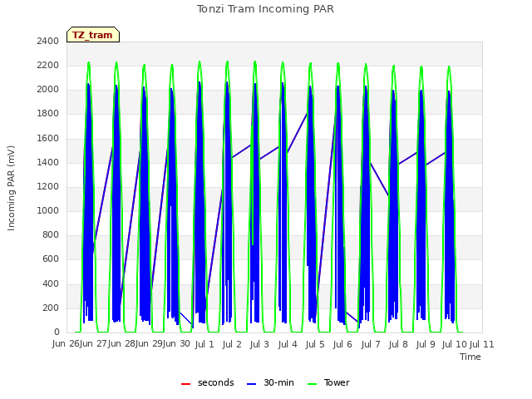Click the 1000 y-axis tick value
Image resolution: width=532 pixels, height=399 pixels.
point(48,210)
